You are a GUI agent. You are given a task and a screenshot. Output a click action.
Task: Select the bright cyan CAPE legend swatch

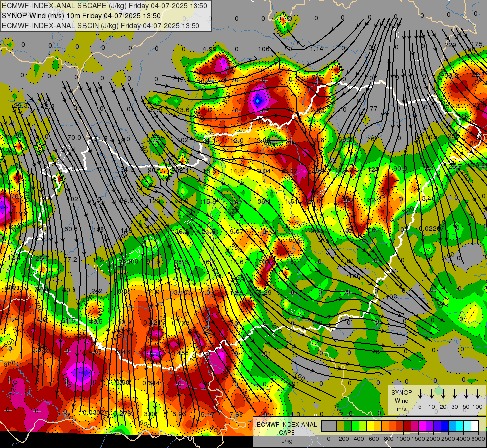pyautogui.click(x=459, y=426)
